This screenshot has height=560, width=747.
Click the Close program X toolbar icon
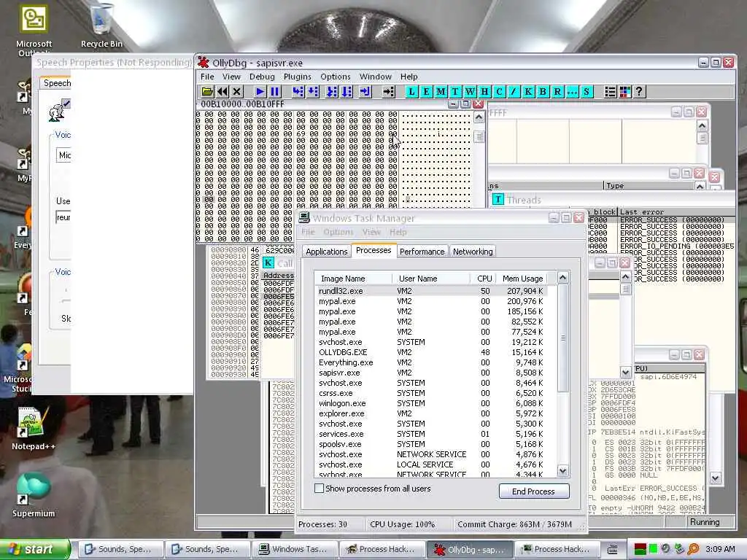tap(237, 91)
